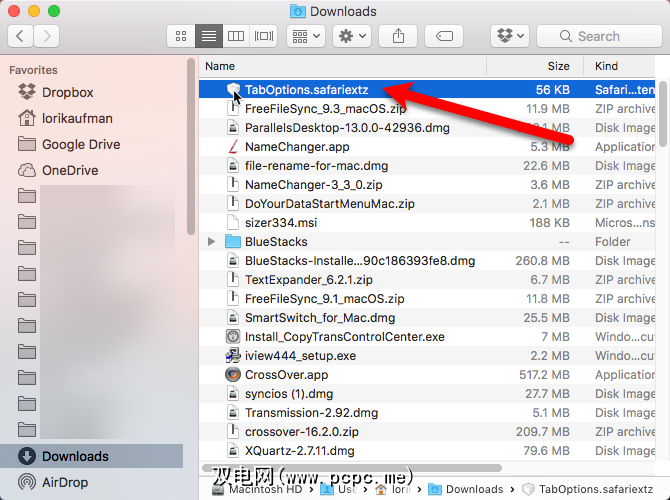This screenshot has height=500, width=670.
Task: Click Macintosh HD in the path bar
Action: tap(258, 489)
